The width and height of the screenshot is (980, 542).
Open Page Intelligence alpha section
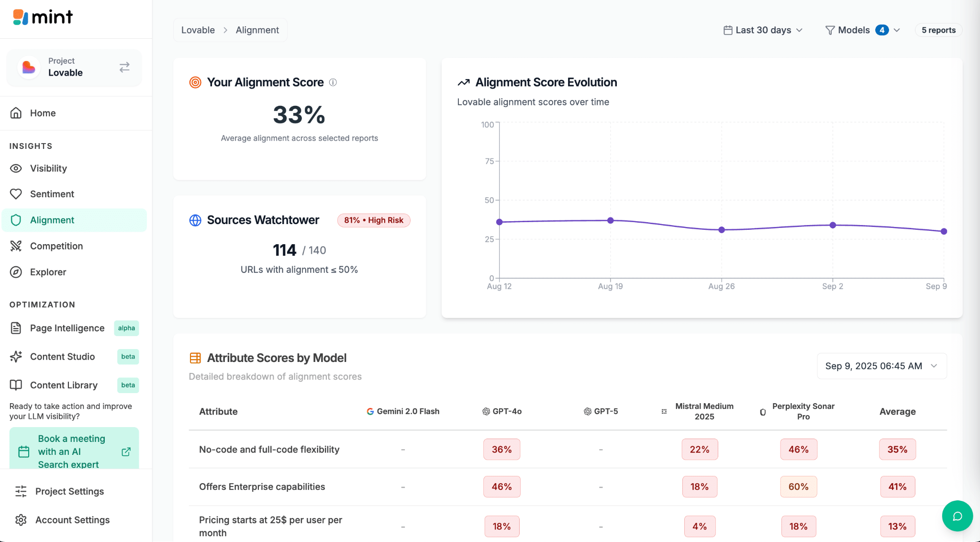[x=67, y=328]
